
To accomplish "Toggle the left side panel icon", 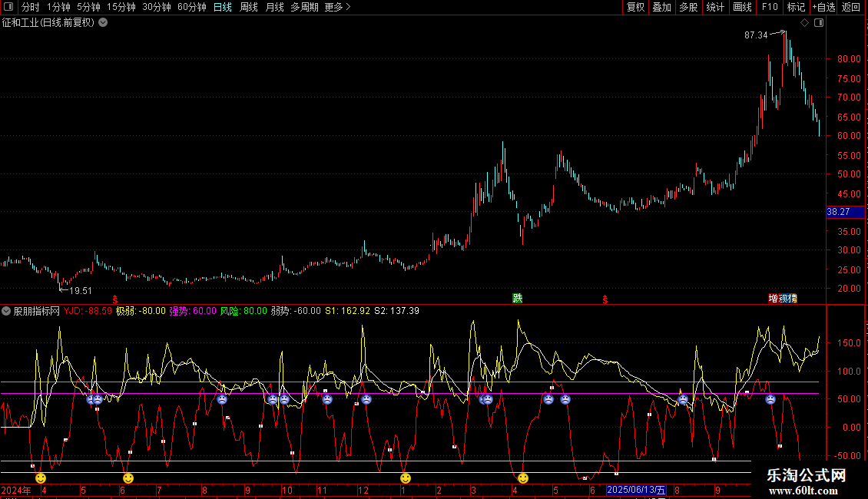I will pos(8,7).
